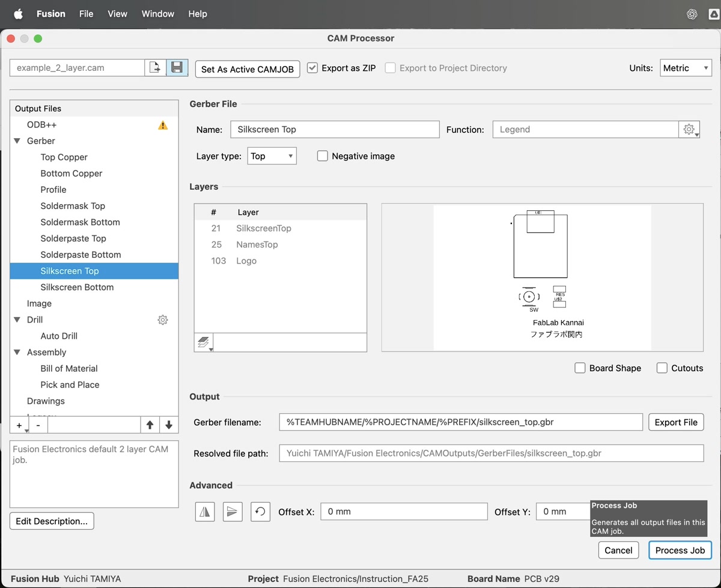Select the Solderpaste Top output

click(73, 238)
